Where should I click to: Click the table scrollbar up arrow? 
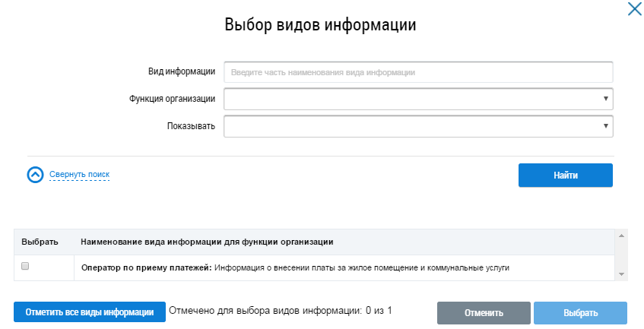click(621, 237)
